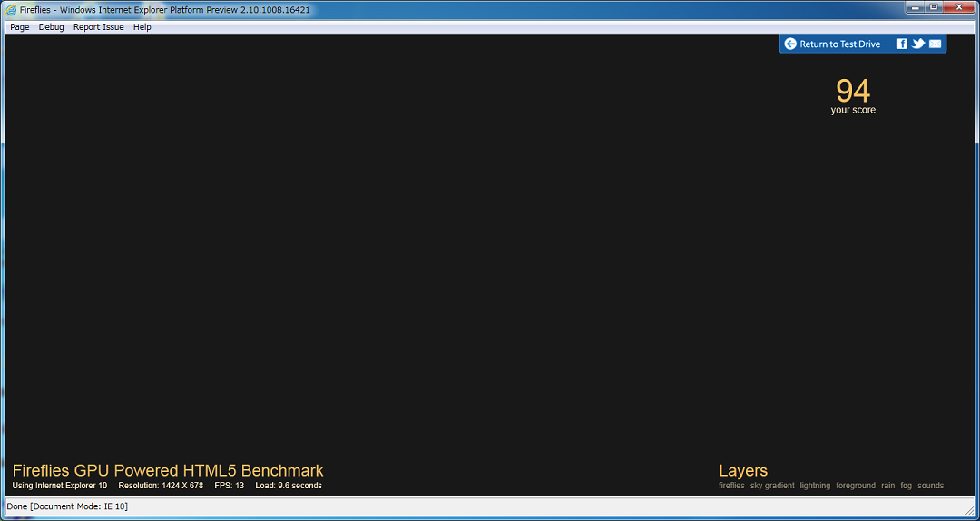The height and width of the screenshot is (521, 980).
Task: Maximize the Platform Preview window
Action: 933,7
